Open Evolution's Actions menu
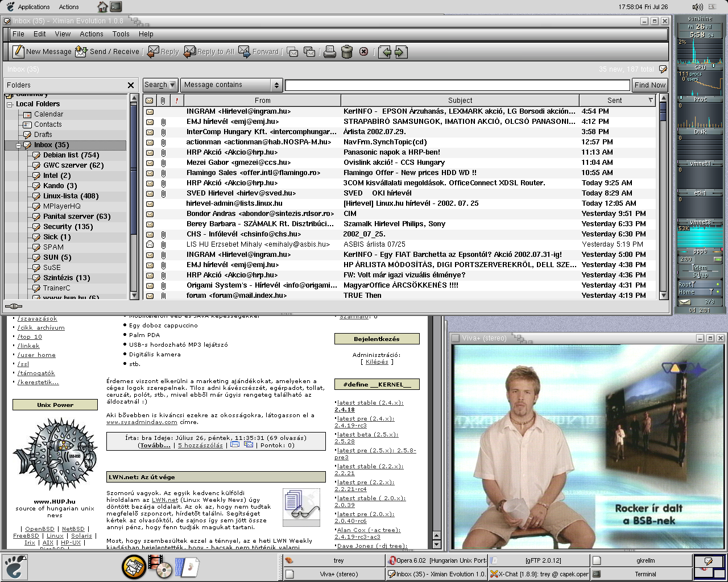This screenshot has height=582, width=728. (x=92, y=34)
